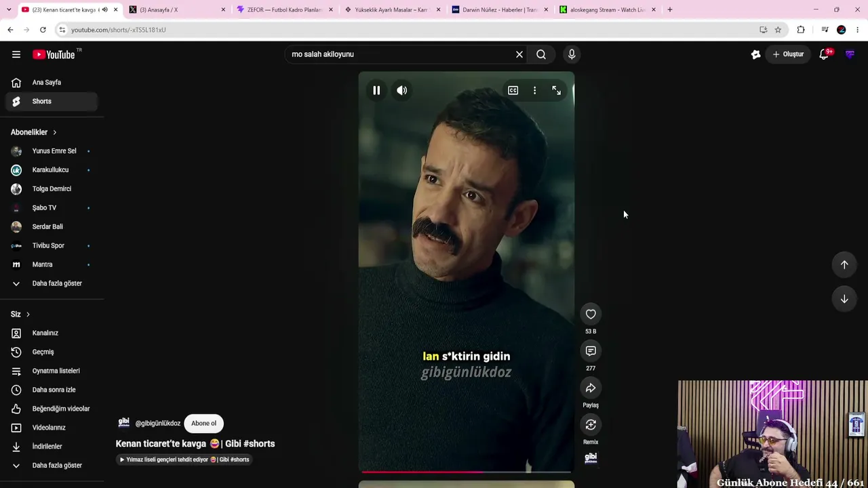Open Tolga Demirci channel
Viewport: 868px width, 488px height.
coord(52,189)
